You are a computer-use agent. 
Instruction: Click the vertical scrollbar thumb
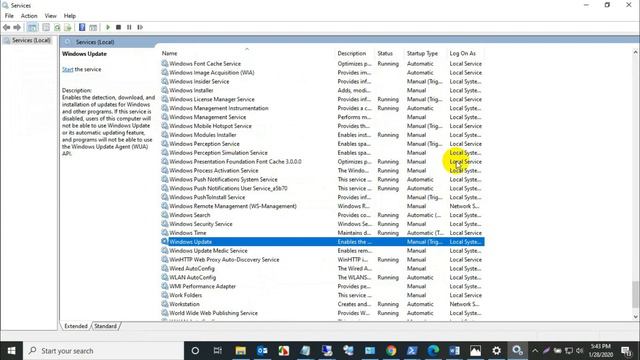tap(636, 294)
